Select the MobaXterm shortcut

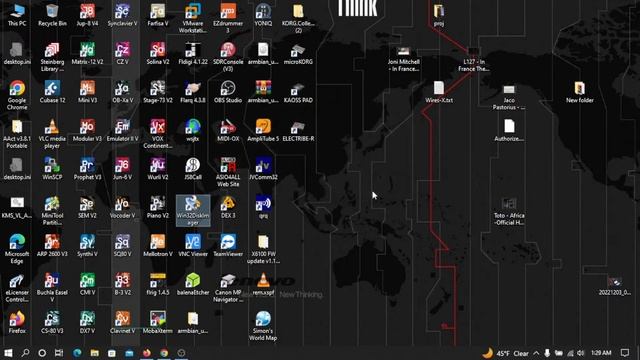point(158,322)
